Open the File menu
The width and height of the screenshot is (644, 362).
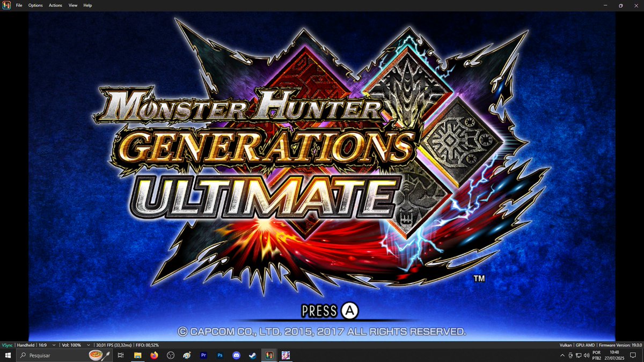click(19, 5)
